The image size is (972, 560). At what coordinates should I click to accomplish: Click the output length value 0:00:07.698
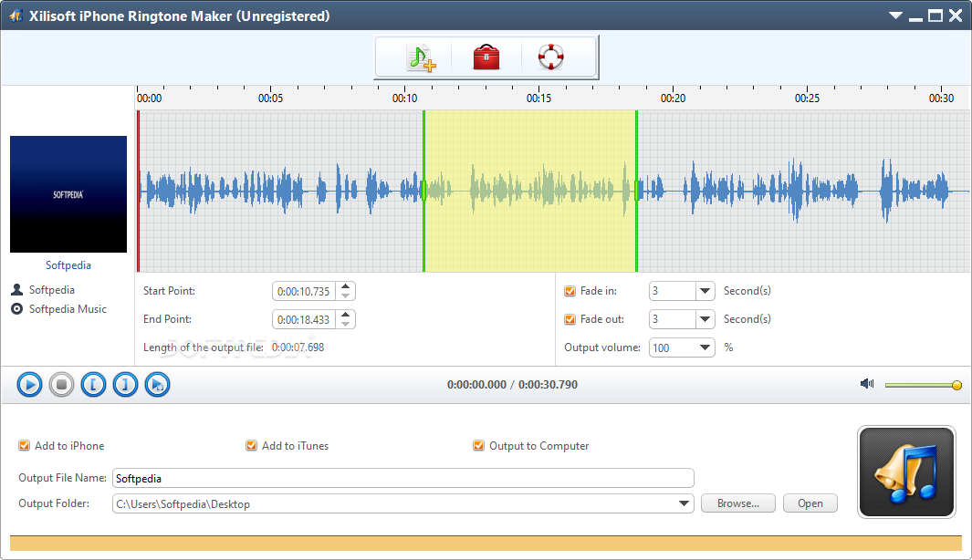coord(298,347)
